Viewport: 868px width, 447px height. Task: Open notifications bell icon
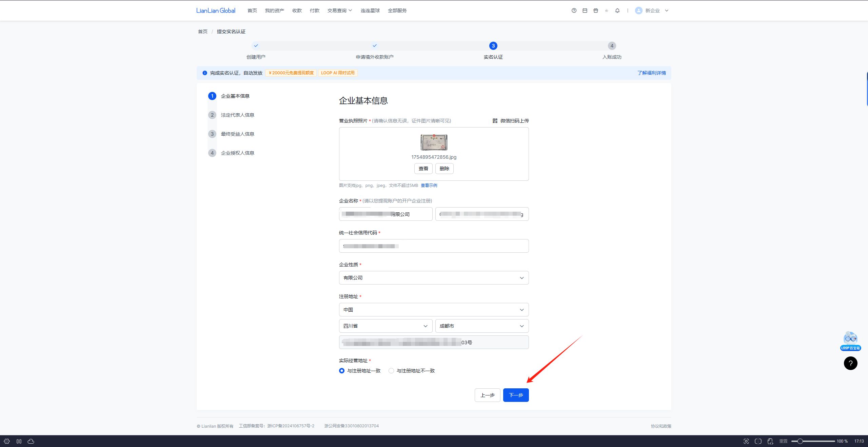pos(617,11)
